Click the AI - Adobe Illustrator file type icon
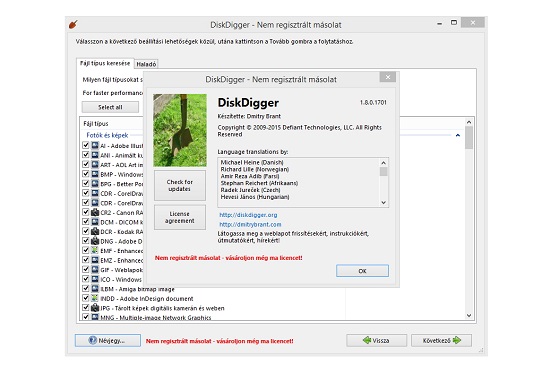The height and width of the screenshot is (374, 550). click(x=95, y=145)
